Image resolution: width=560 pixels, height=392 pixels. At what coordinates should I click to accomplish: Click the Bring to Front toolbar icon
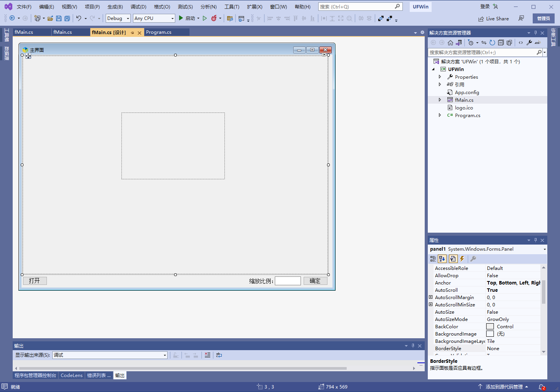(x=381, y=18)
